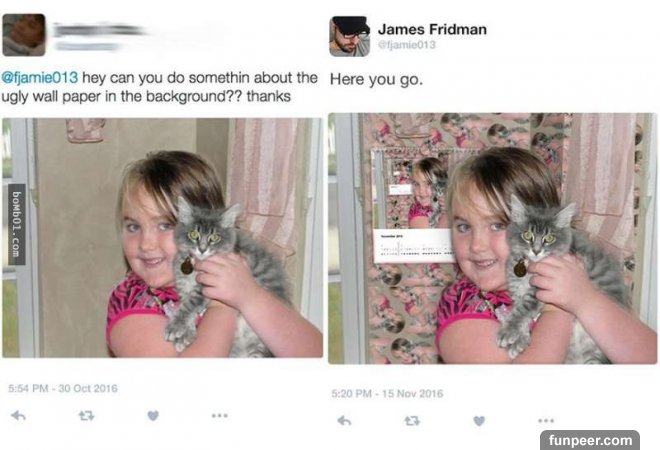This screenshot has height=450, width=660.
Task: Open the edited photo with new wallpaper
Action: pos(492,238)
